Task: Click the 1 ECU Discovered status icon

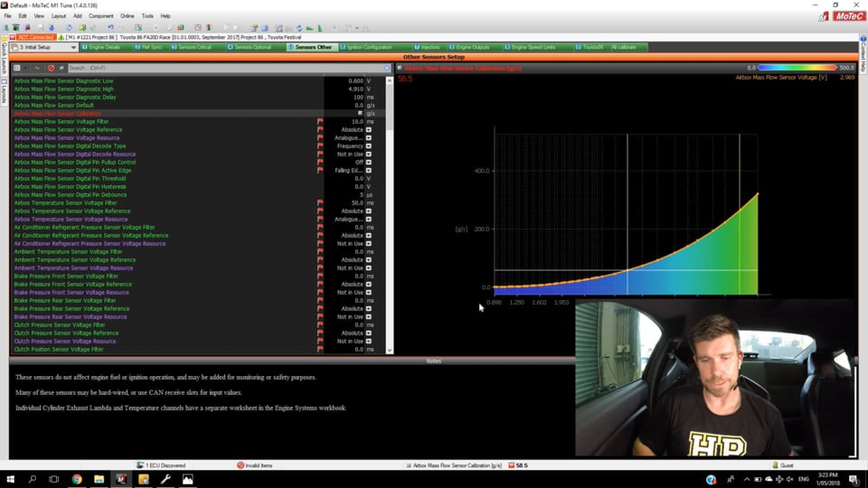Action: [141, 465]
